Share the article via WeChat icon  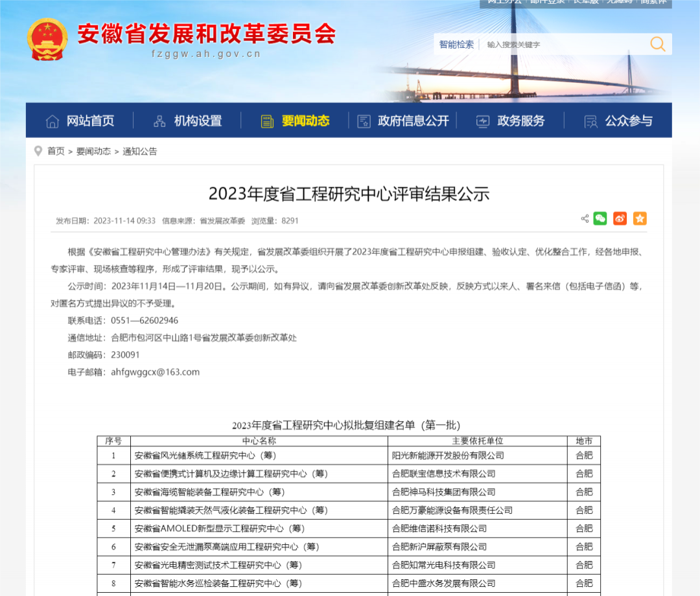(600, 218)
